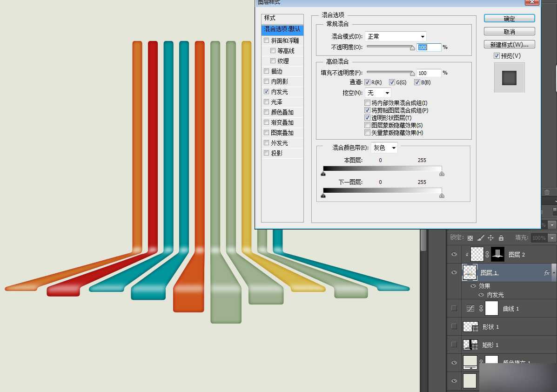Click 本图层 black slider handle
This screenshot has height=392, width=557.
coord(323,174)
